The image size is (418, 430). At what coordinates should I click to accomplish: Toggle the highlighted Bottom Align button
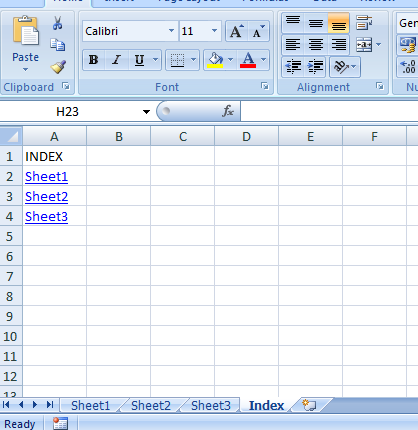tap(339, 23)
